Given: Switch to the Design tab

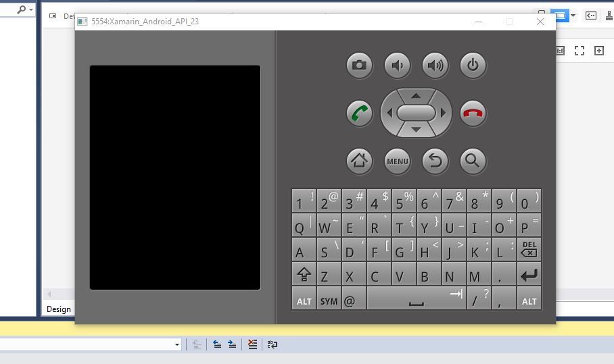Looking at the screenshot, I should 59,309.
